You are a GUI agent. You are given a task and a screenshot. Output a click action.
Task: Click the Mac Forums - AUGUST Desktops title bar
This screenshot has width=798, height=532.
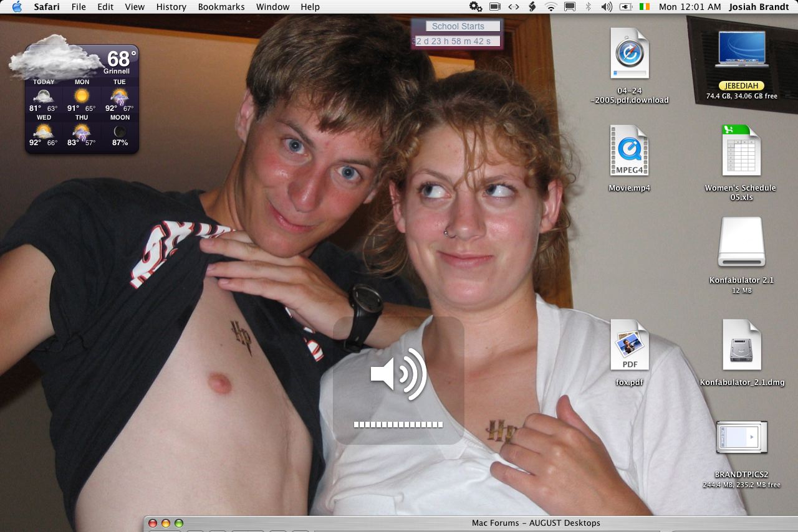(x=471, y=523)
